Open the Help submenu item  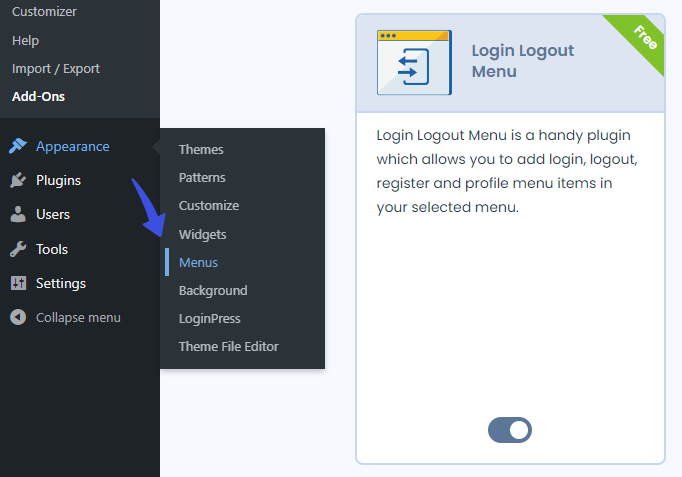click(x=26, y=40)
